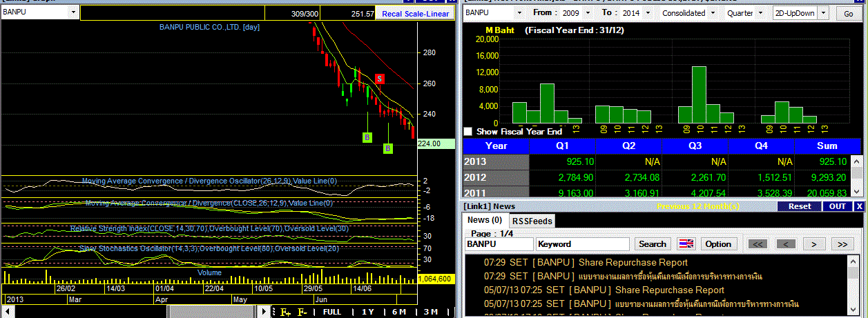
Task: Click Previous 12 Month(s) label
Action: (x=697, y=206)
